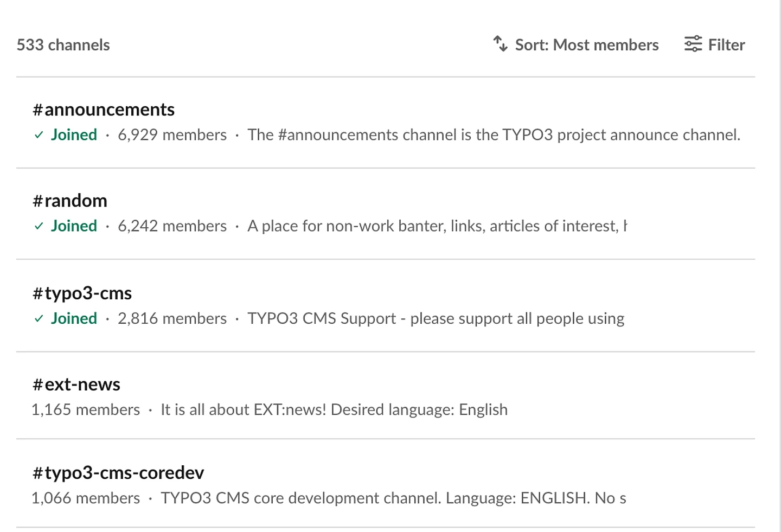Viewport: 781px width, 532px height.
Task: Click the #announcements channel description
Action: [494, 134]
